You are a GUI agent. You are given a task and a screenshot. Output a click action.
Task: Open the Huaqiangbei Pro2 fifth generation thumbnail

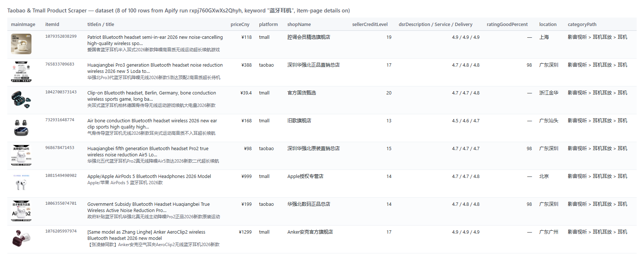21,155
